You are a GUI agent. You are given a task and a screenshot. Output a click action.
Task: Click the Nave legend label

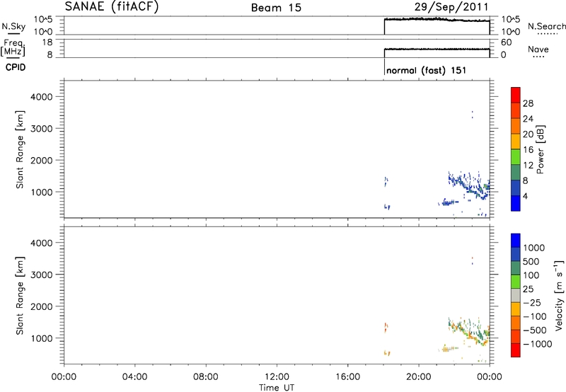(x=538, y=49)
